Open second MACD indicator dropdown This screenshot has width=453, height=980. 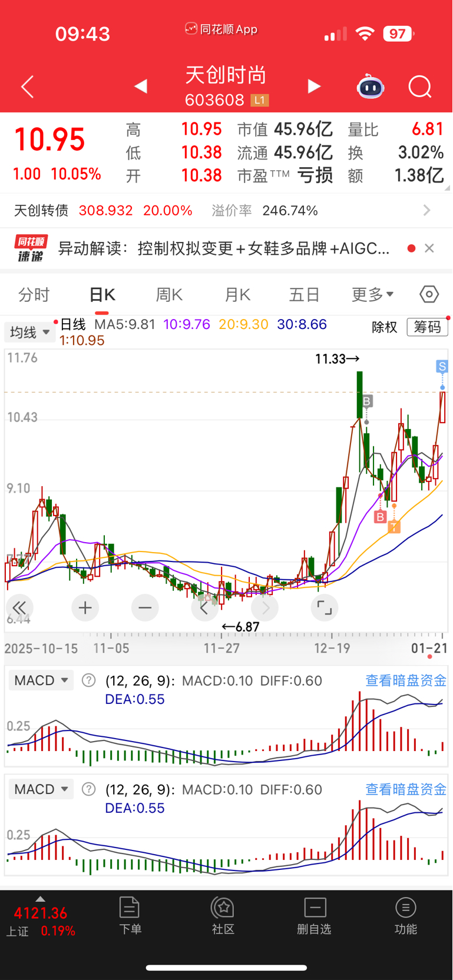(x=41, y=789)
